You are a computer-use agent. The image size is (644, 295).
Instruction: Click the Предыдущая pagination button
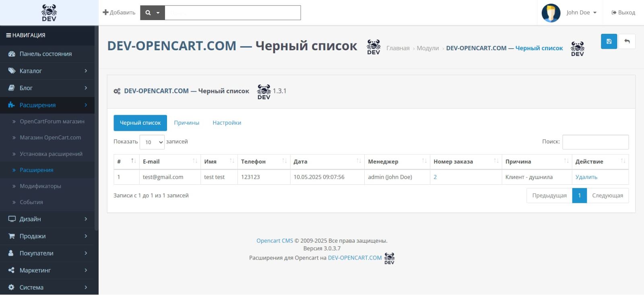pyautogui.click(x=549, y=196)
